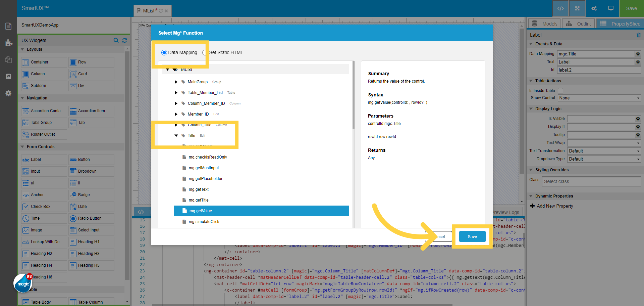Click Save in the Select Mg Function dialog
644x306 pixels.
point(472,236)
